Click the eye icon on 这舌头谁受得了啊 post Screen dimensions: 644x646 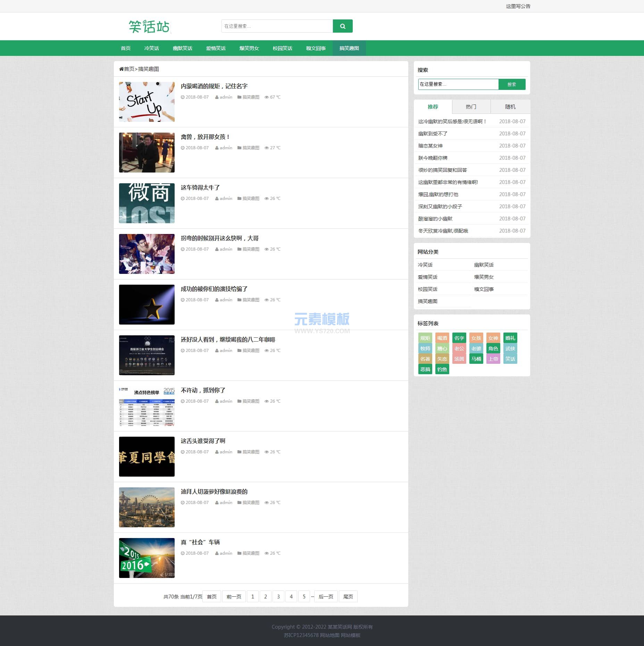point(266,452)
